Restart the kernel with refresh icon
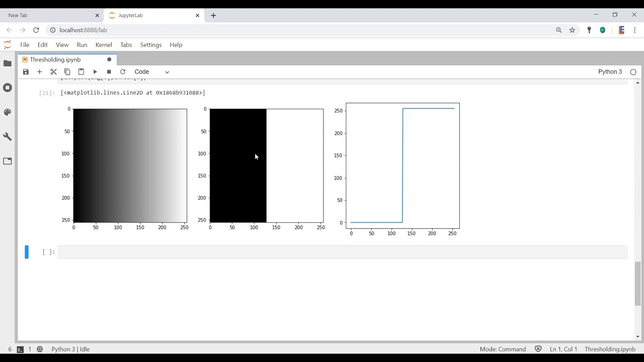 tap(123, 72)
